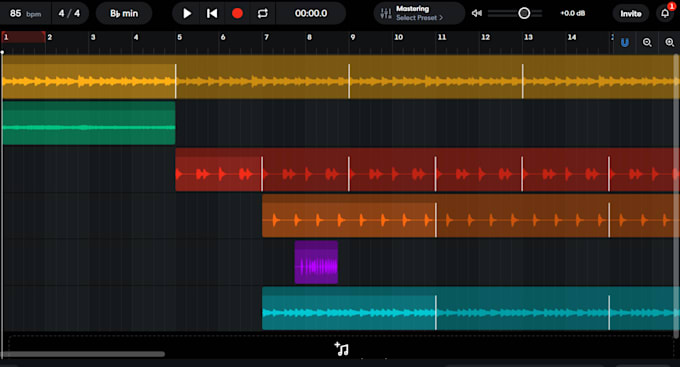Click the skip-to-beginning button
The height and width of the screenshot is (367, 680).
[x=212, y=13]
